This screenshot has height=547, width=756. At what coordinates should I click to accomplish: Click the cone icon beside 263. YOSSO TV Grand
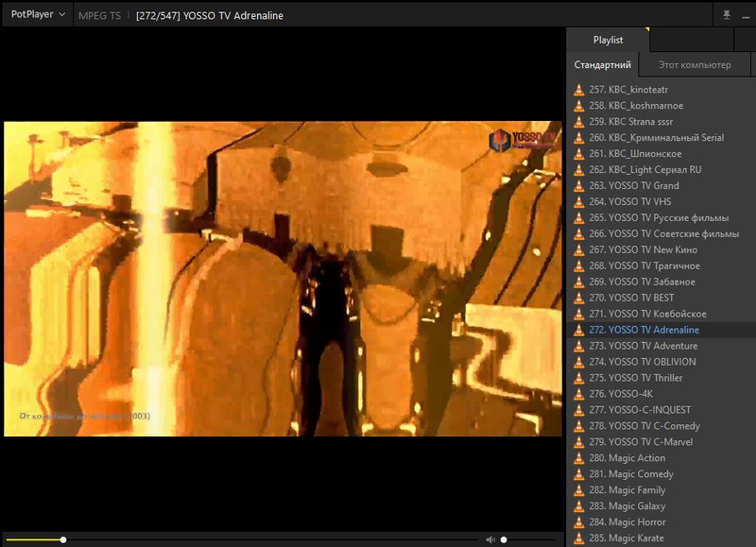(578, 186)
